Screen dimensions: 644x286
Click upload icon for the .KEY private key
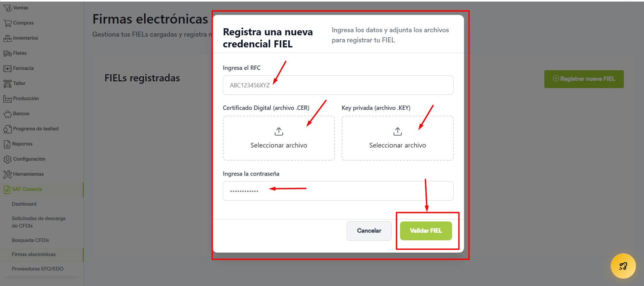click(x=398, y=131)
